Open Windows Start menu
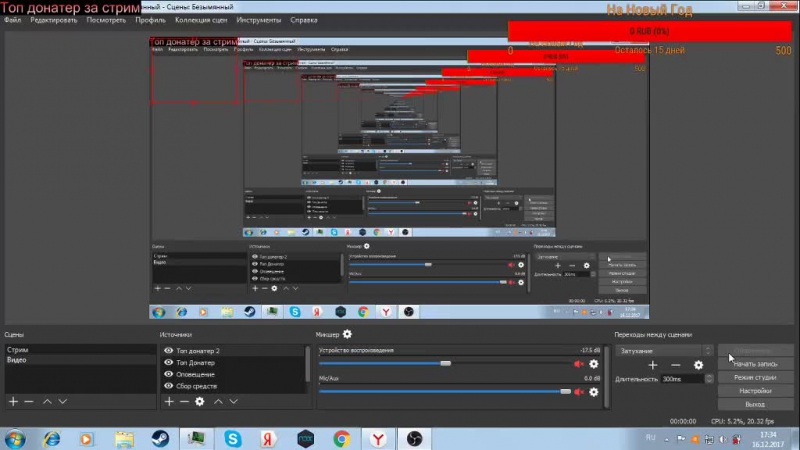Screen dimensions: 800x450 15,439
